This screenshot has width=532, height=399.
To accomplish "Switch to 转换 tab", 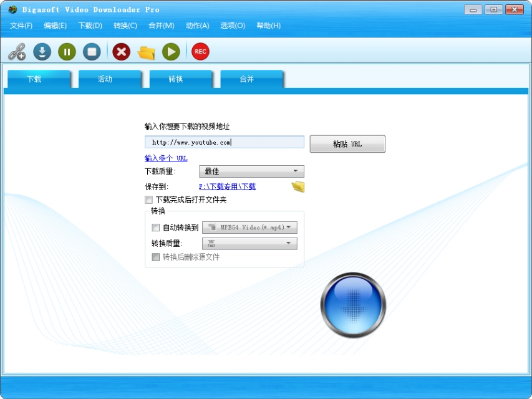I will (x=181, y=79).
